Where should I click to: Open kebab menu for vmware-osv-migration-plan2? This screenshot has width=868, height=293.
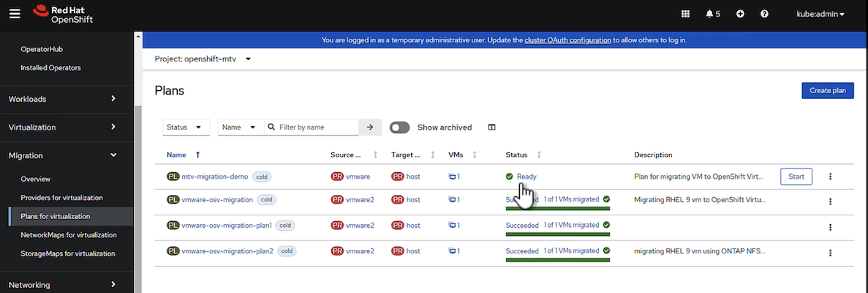click(x=830, y=252)
